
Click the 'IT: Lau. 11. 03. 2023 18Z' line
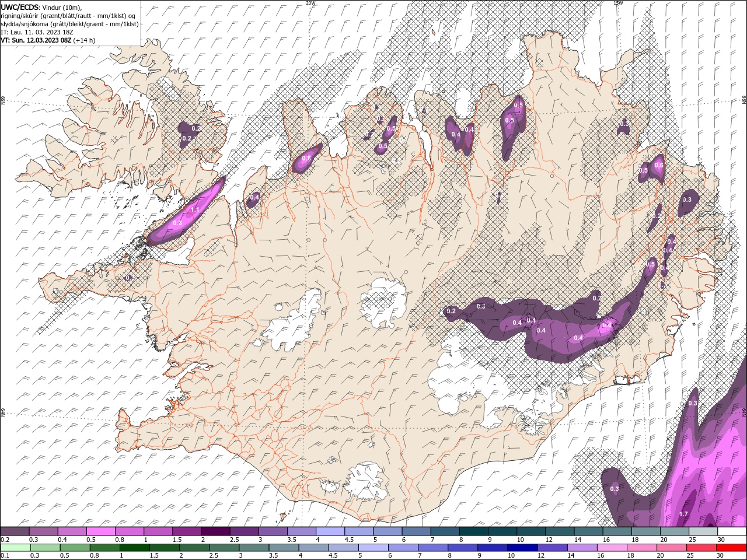click(37, 32)
